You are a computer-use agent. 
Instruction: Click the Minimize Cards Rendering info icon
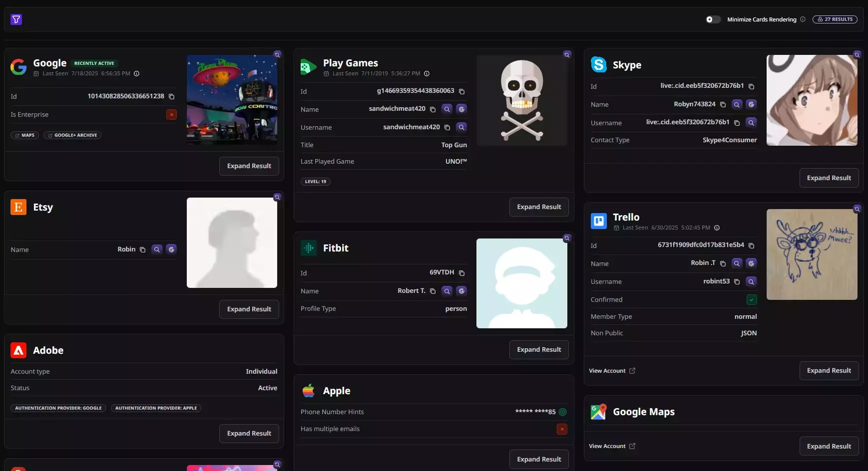(803, 19)
